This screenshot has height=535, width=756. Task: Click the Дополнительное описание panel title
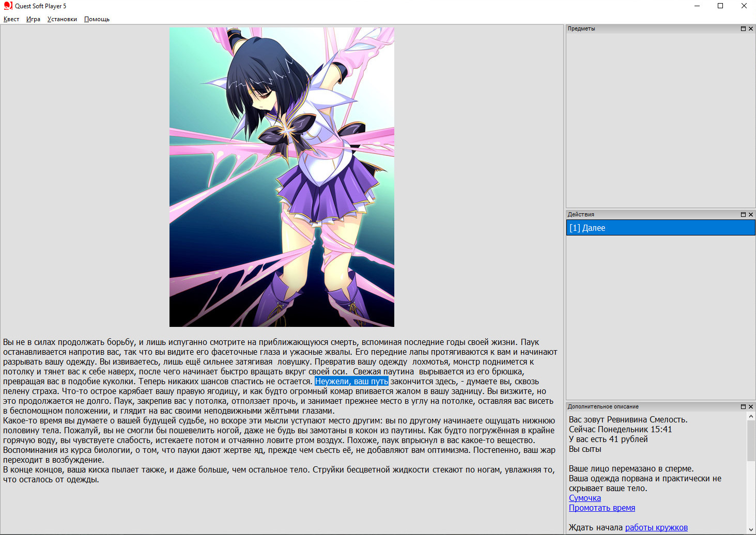(x=603, y=406)
